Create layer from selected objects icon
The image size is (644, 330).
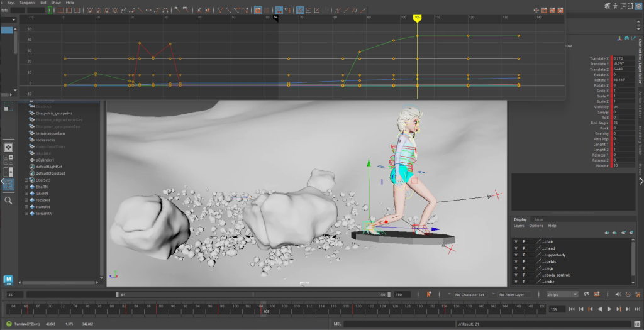[631, 233]
